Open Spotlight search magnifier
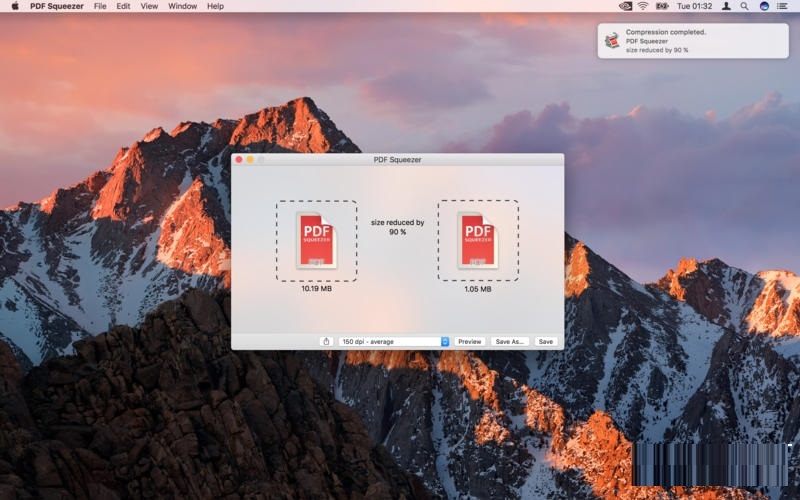Image resolution: width=800 pixels, height=500 pixels. pyautogui.click(x=744, y=6)
